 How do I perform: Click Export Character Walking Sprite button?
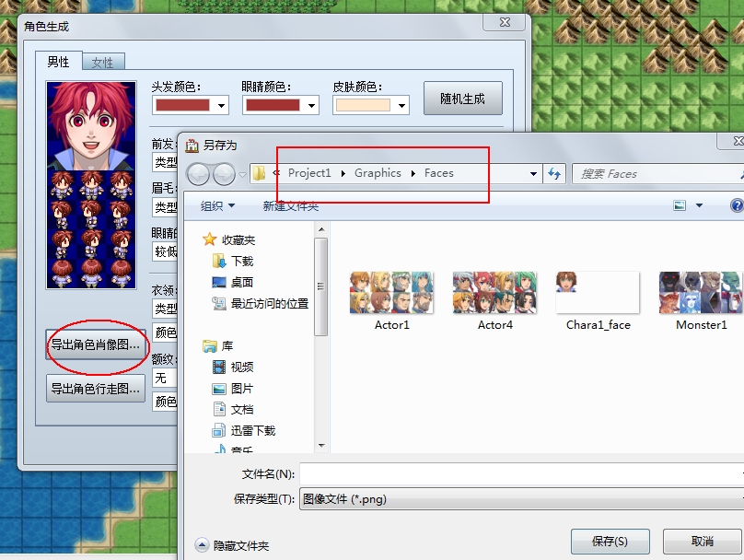pyautogui.click(x=96, y=389)
